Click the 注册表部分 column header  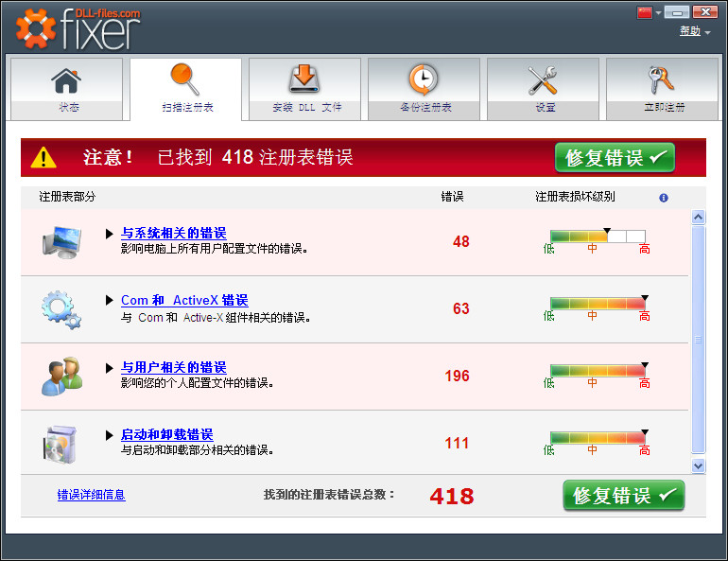pos(67,197)
